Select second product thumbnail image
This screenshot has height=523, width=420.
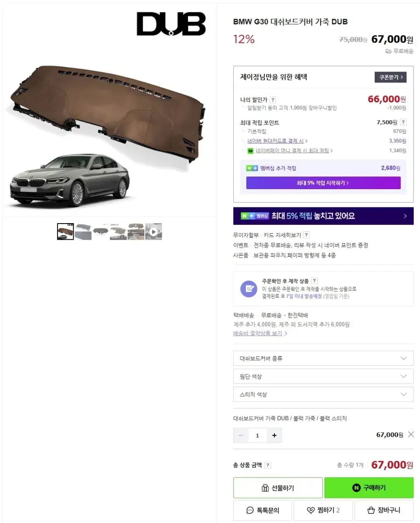[83, 232]
